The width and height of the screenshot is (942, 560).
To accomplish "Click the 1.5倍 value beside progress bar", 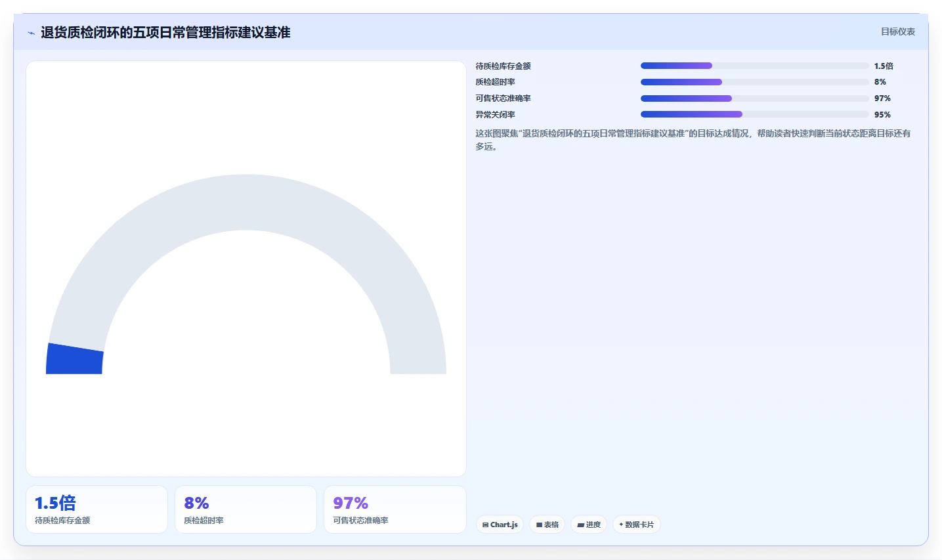I will point(884,66).
